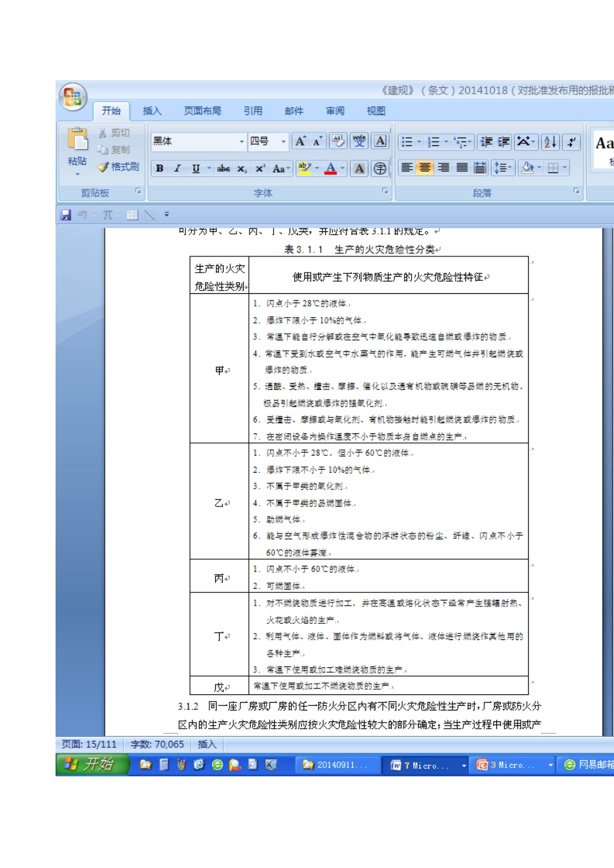Click the '7 Micro...' Word taskbar group
This screenshot has height=868, width=614.
[x=425, y=765]
